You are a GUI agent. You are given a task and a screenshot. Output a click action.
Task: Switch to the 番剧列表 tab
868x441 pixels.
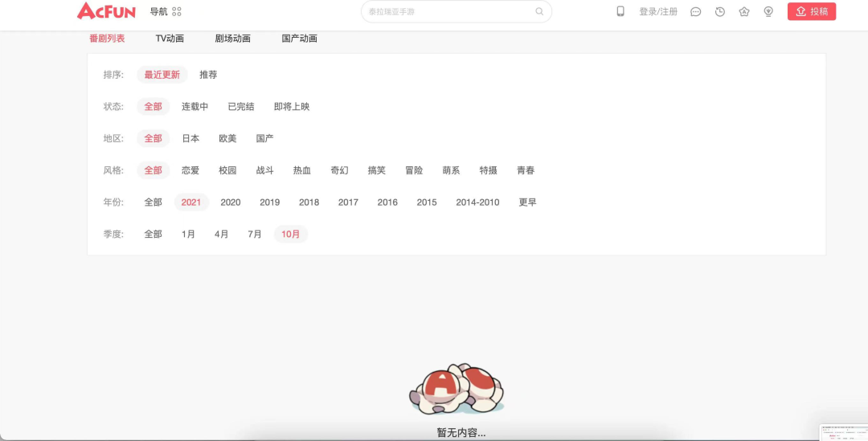click(x=107, y=39)
